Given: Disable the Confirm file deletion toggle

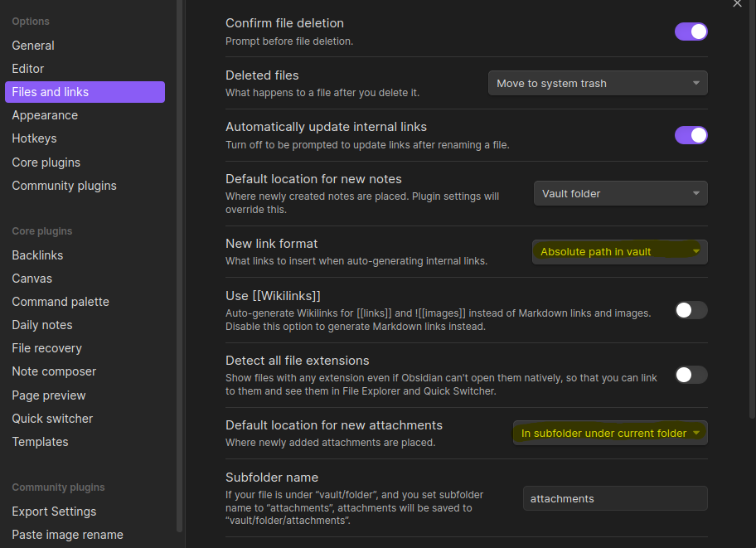Looking at the screenshot, I should point(691,32).
